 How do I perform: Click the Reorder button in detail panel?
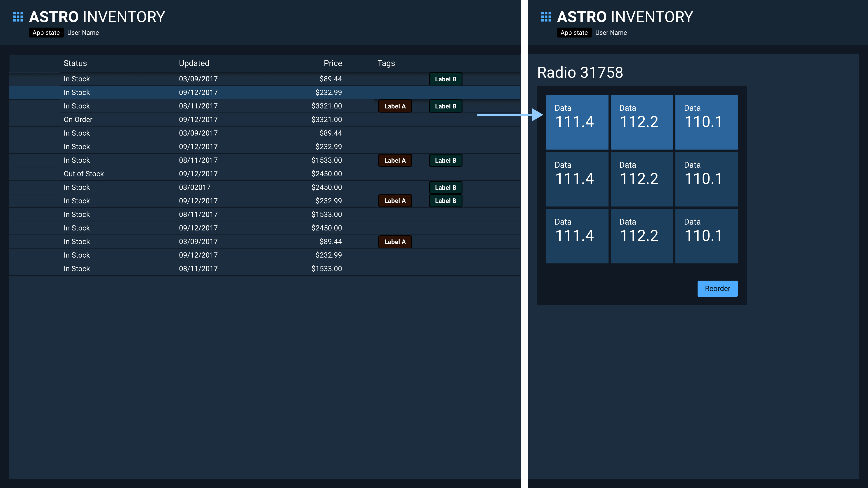pyautogui.click(x=717, y=288)
